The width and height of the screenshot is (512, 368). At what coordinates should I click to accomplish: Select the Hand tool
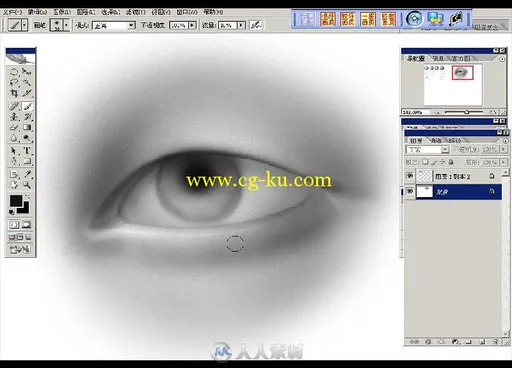(14, 185)
